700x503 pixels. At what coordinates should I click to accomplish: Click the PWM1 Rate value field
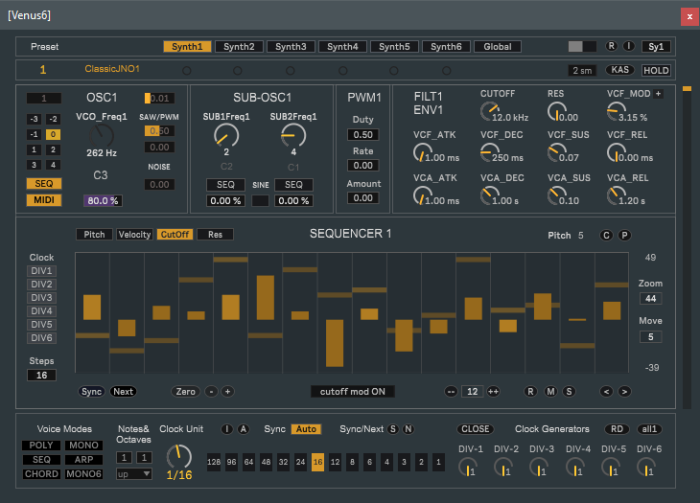[363, 166]
